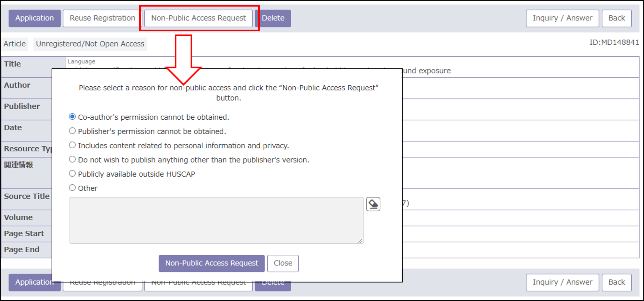The image size is (644, 301).
Task: Choose "Do not wish to publish" publisher's version option
Action: [72, 159]
